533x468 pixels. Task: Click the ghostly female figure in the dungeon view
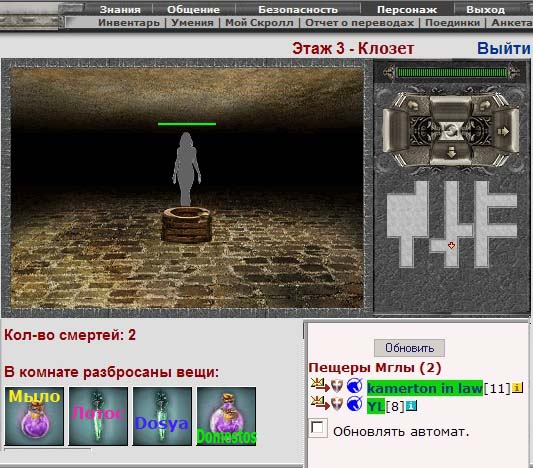(x=186, y=169)
